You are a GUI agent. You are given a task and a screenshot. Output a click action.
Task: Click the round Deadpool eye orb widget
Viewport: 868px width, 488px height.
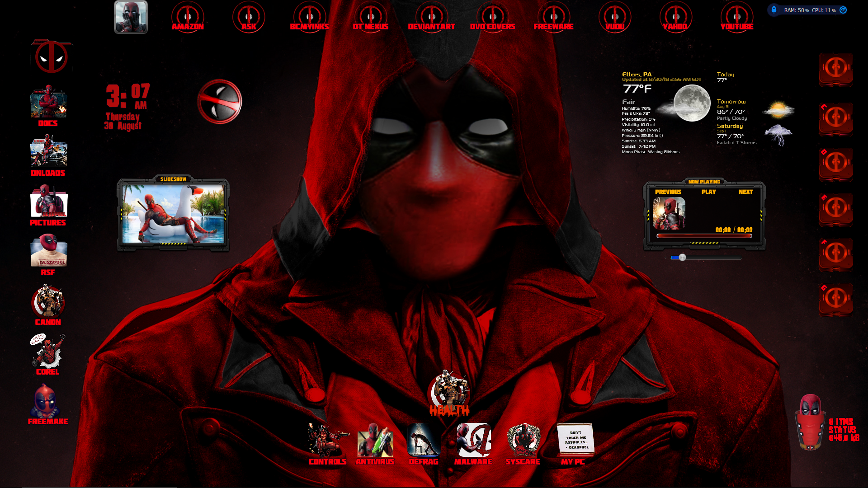(x=220, y=102)
